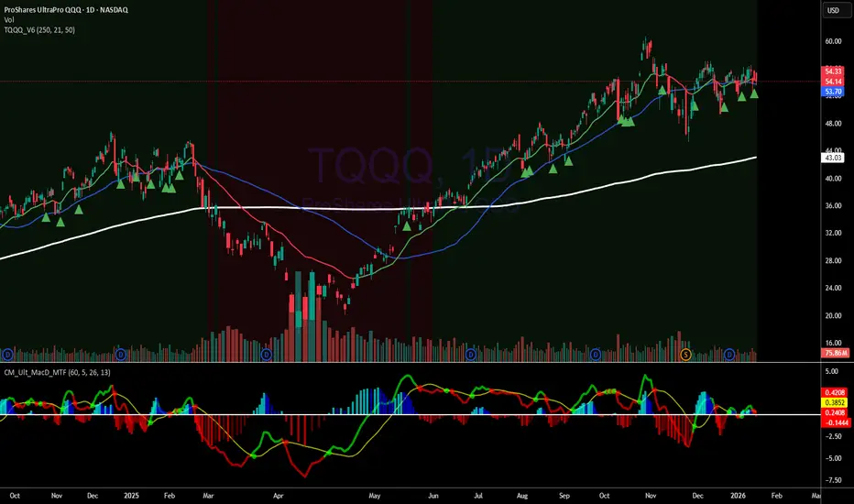The width and height of the screenshot is (854, 504).
Task: Click the red 0.2408 value label
Action: coord(835,412)
